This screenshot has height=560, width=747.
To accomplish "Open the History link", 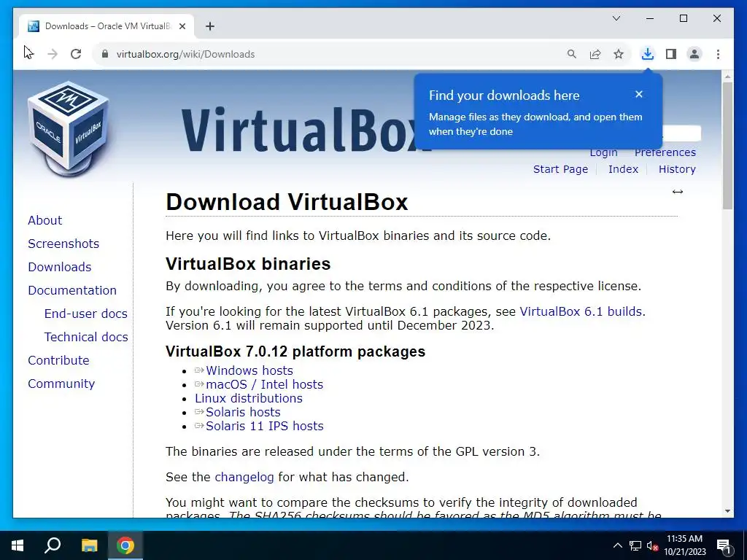I will (x=677, y=169).
